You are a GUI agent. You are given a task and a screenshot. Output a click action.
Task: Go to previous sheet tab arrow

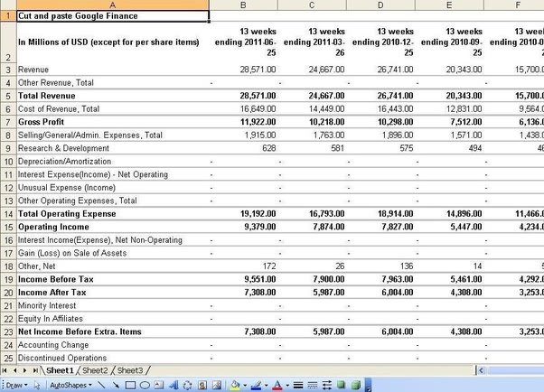[15, 370]
